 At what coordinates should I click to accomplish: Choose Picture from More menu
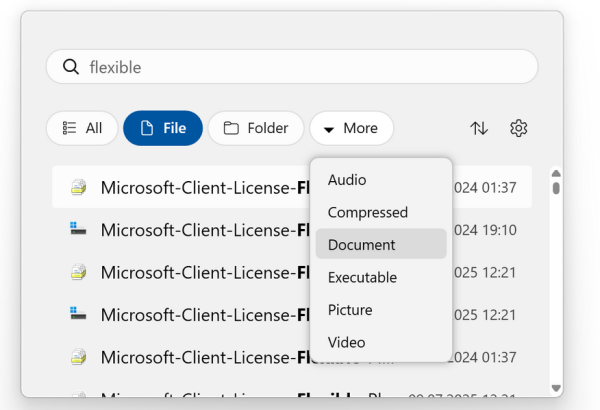(381, 310)
